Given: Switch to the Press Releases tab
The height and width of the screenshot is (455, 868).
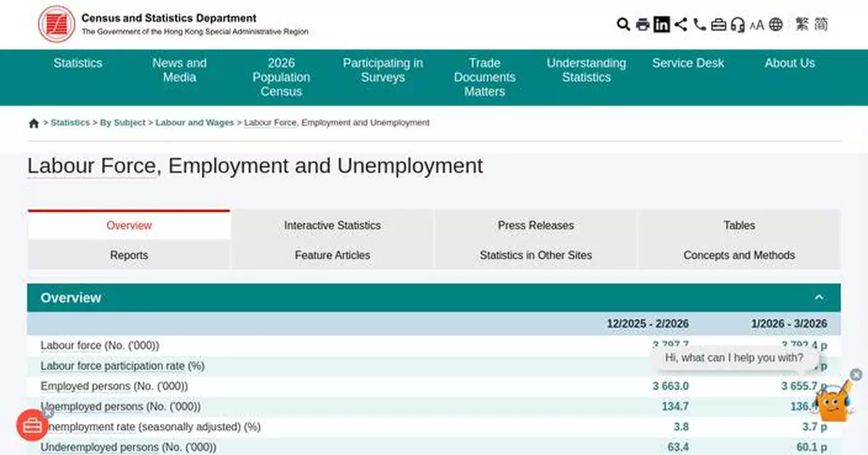Looking at the screenshot, I should (x=535, y=225).
